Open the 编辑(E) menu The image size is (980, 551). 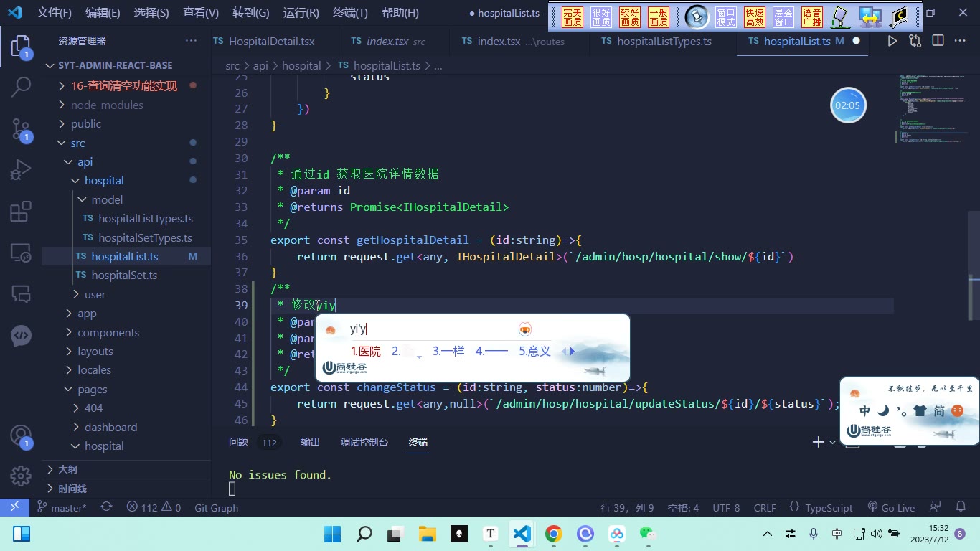click(103, 12)
